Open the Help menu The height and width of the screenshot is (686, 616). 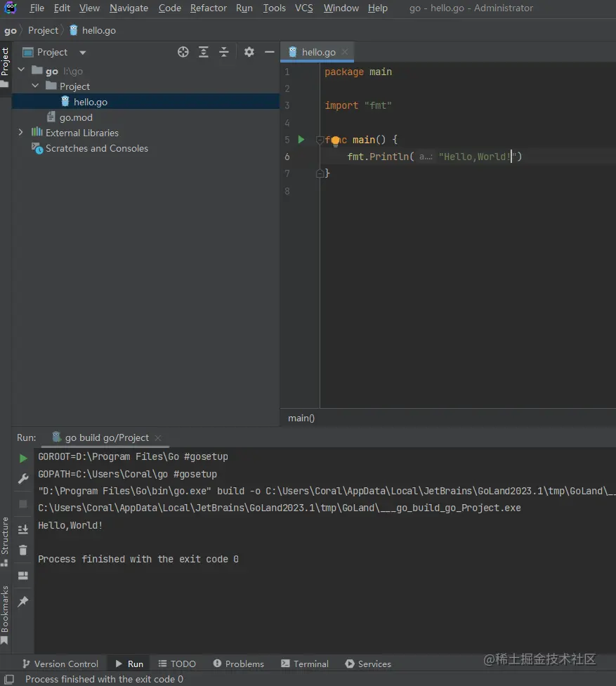tap(378, 8)
